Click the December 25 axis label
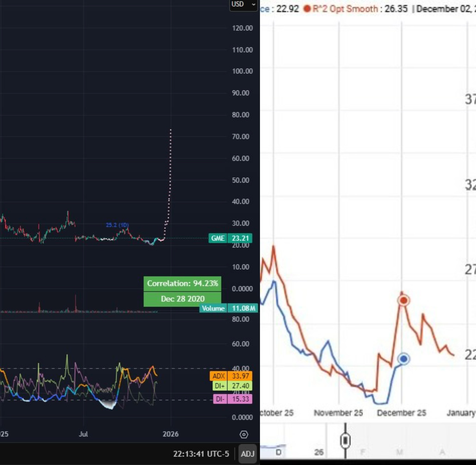This screenshot has width=476, height=465. [401, 413]
